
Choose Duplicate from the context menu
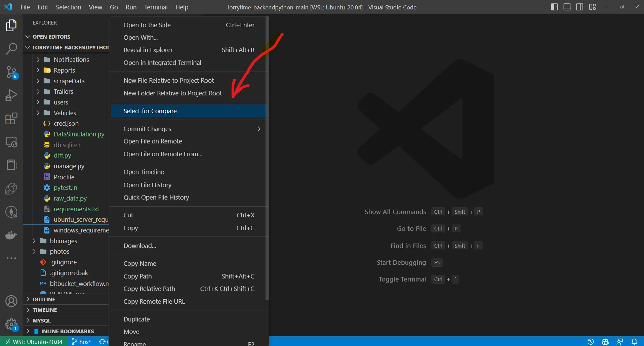coord(188,319)
